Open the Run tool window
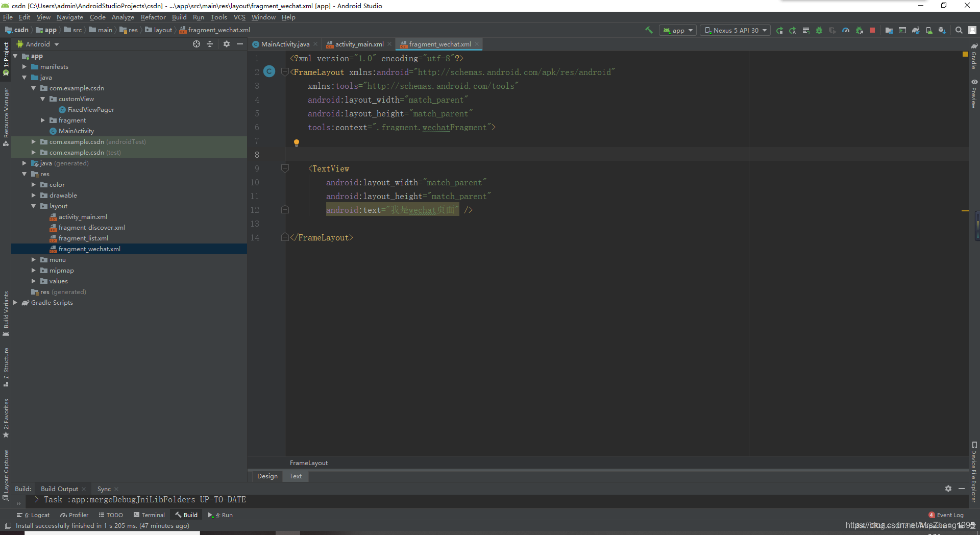Screen dimensions: 980x535 tap(220, 515)
